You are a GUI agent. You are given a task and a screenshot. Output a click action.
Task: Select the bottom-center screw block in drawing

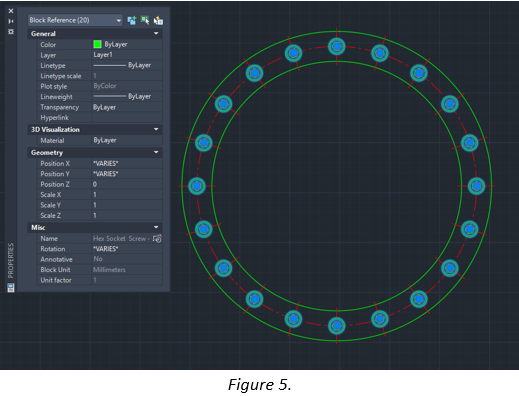(337, 326)
